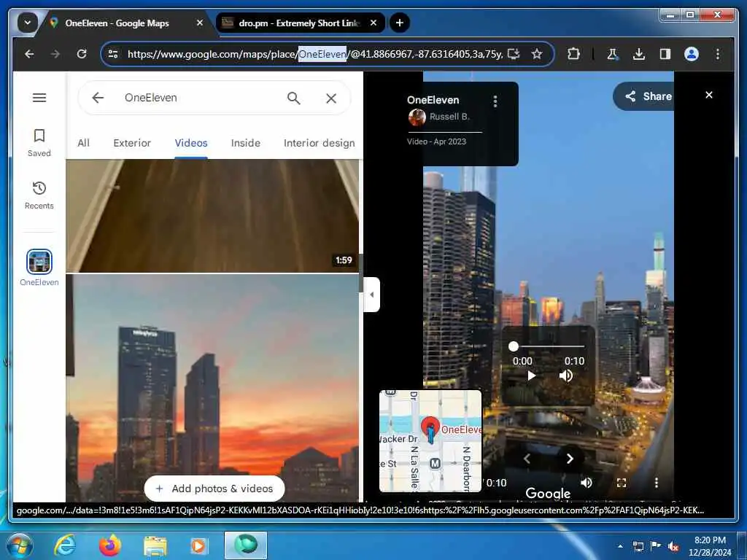Screen dimensions: 747x560
Task: Open the taskbar clock showing 8:20 PM
Action: [710, 546]
